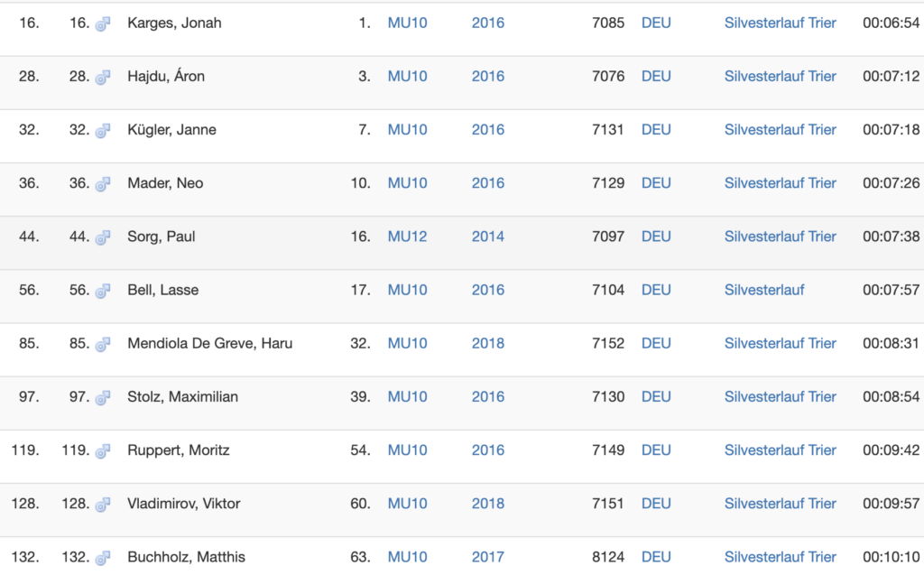Click the gender icon beside Mendiola De Greve, Haru
The height and width of the screenshot is (575, 924).
[x=103, y=345]
